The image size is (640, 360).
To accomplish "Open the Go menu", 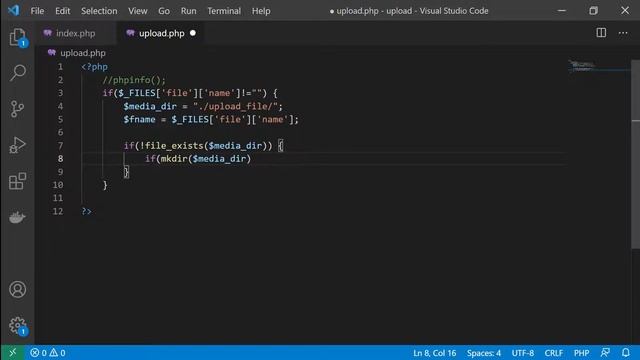I will (x=164, y=11).
